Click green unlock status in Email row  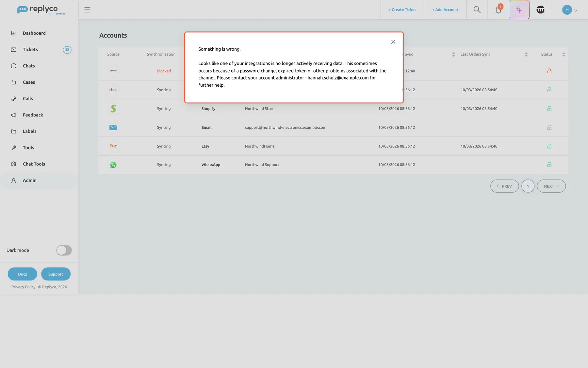point(549,127)
